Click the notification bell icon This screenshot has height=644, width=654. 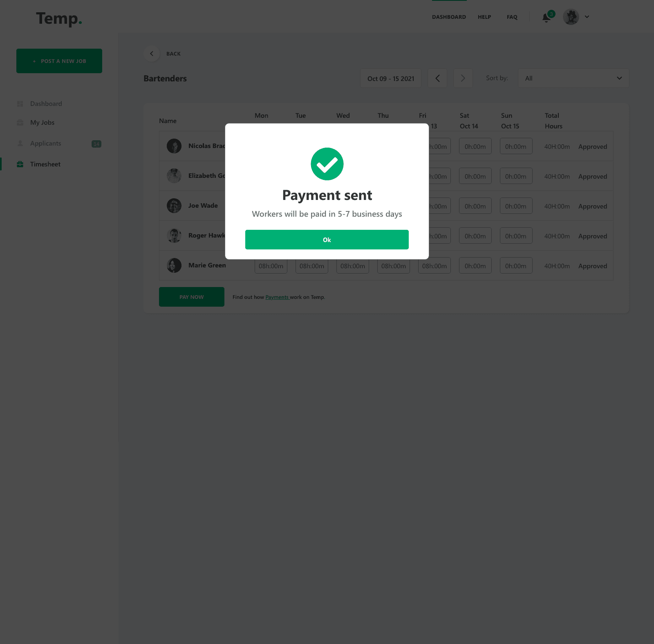point(546,18)
